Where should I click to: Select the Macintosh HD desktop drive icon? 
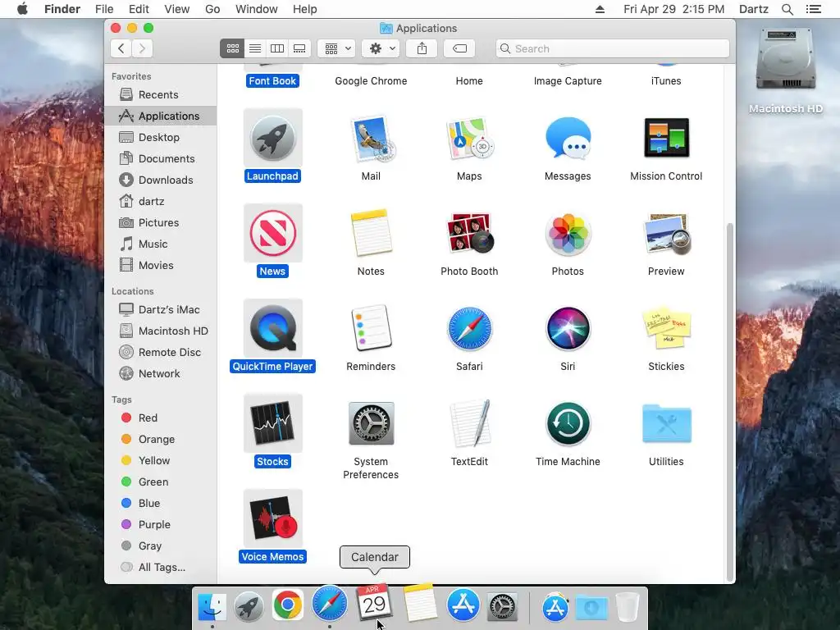click(x=786, y=59)
